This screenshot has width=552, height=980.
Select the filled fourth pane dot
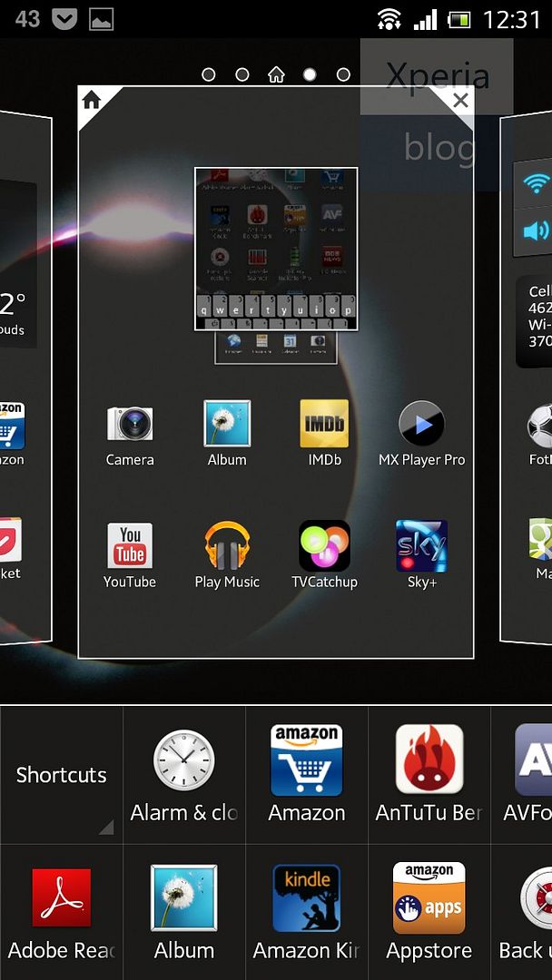point(310,75)
